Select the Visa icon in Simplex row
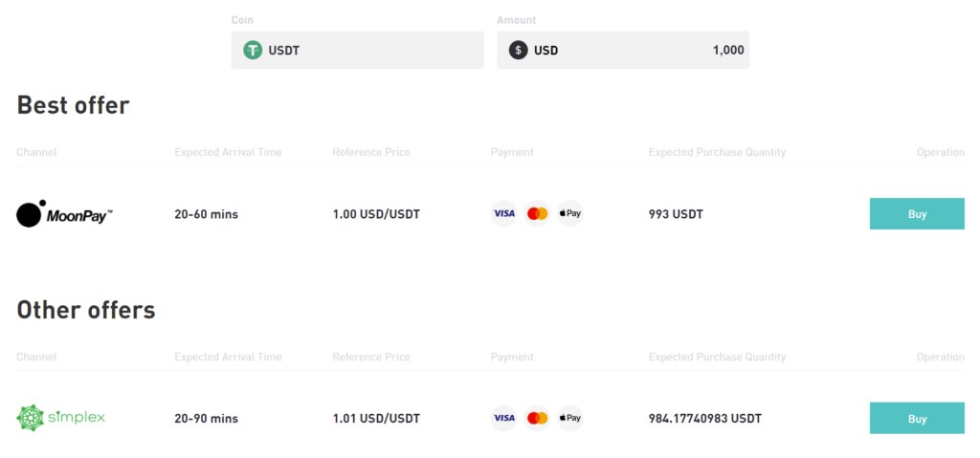This screenshot has height=458, width=980. [x=503, y=418]
